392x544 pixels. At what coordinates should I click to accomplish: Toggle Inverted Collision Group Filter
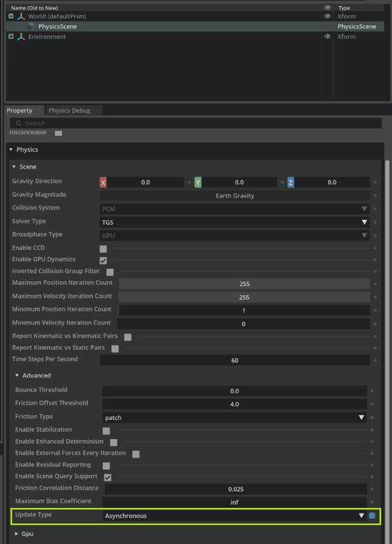(110, 272)
